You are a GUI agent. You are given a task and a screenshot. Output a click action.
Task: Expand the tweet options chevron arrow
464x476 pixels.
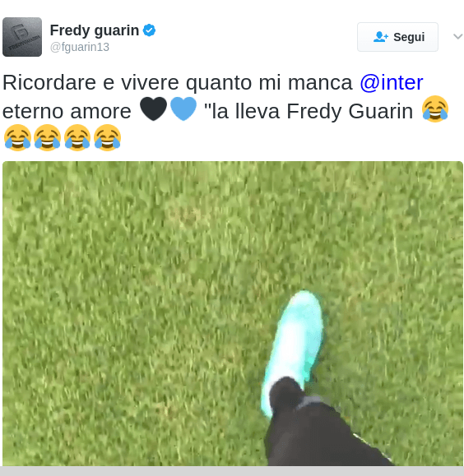457,37
